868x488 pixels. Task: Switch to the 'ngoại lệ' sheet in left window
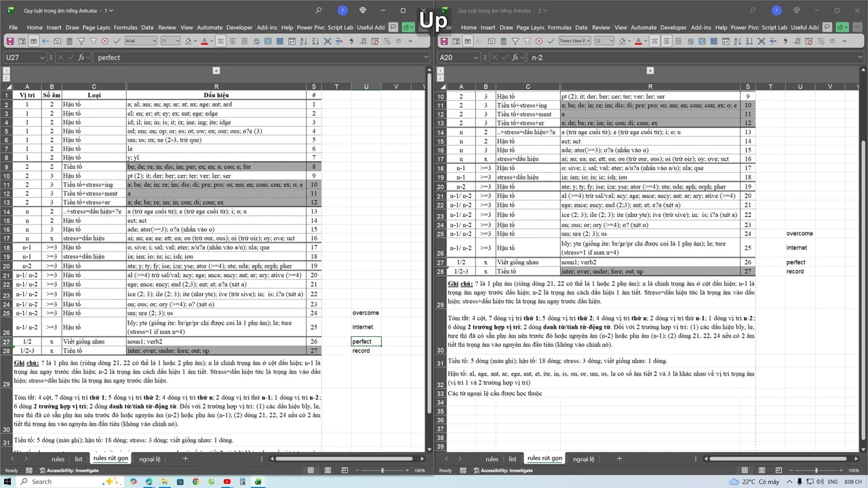point(150,459)
